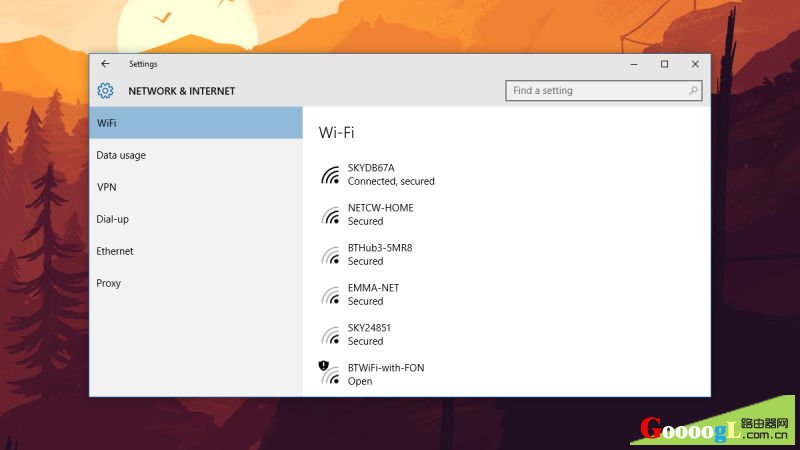Click the back arrow in Settings

(x=105, y=64)
